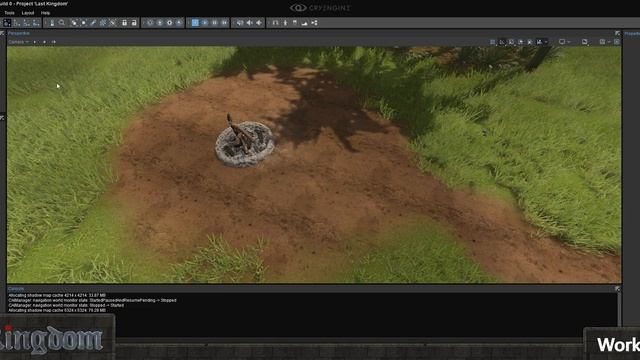Open the Help menu
This screenshot has height=360, width=640.
pos(45,13)
